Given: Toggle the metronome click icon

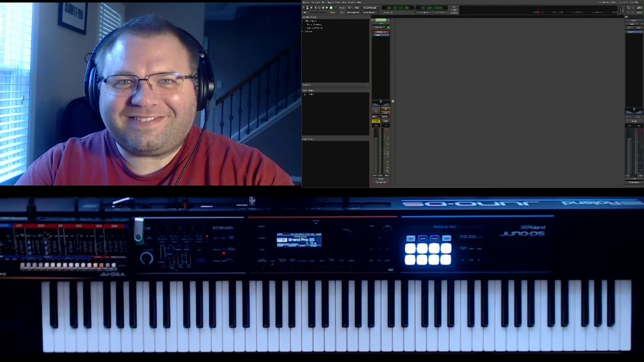Looking at the screenshot, I should pyautogui.click(x=307, y=8).
